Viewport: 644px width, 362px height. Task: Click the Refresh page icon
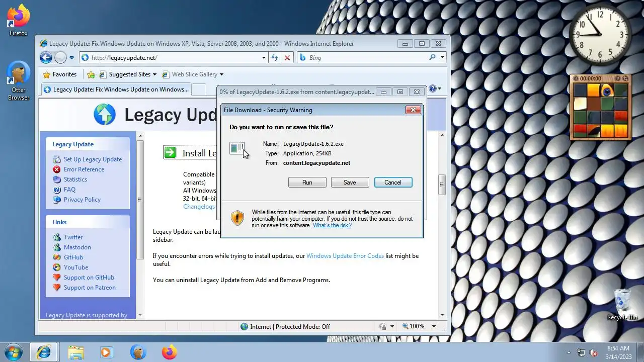(x=274, y=58)
